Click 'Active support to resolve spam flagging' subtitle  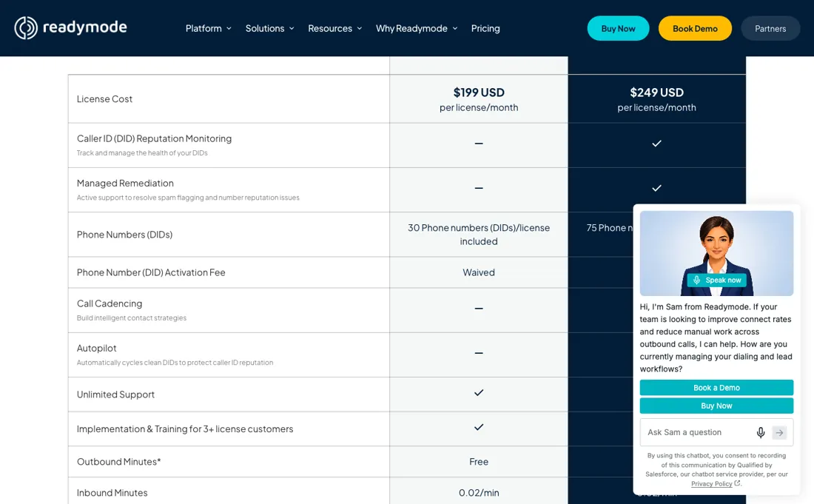tap(188, 198)
